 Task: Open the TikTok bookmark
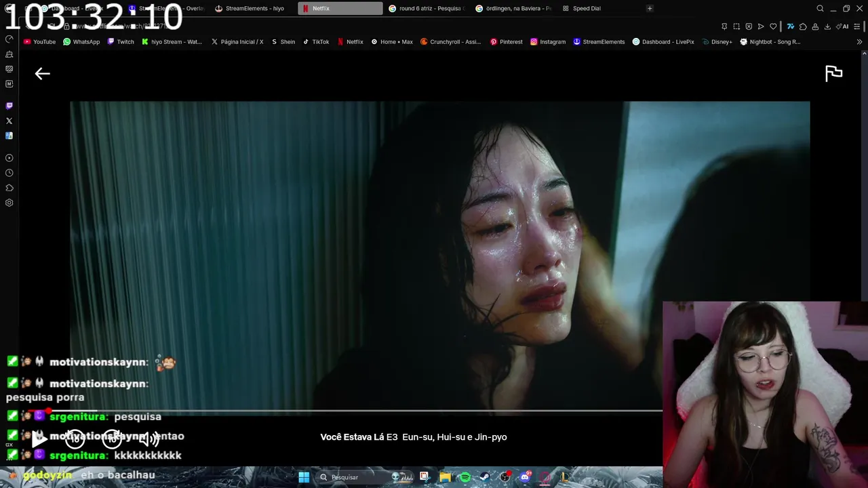[x=315, y=41]
